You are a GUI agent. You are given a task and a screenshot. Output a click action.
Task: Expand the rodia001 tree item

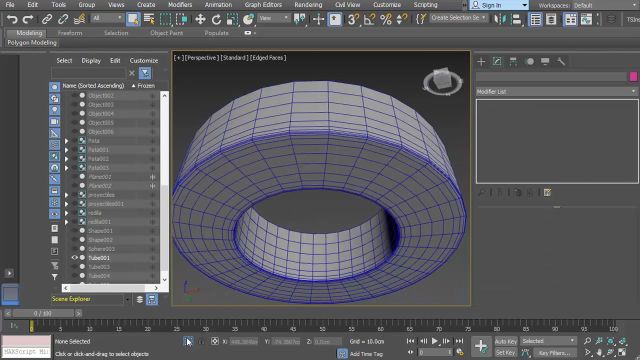(x=67, y=222)
